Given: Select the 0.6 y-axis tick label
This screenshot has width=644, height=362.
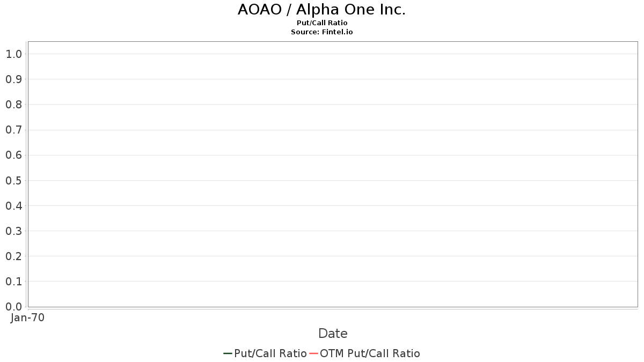Looking at the screenshot, I should tap(13, 155).
